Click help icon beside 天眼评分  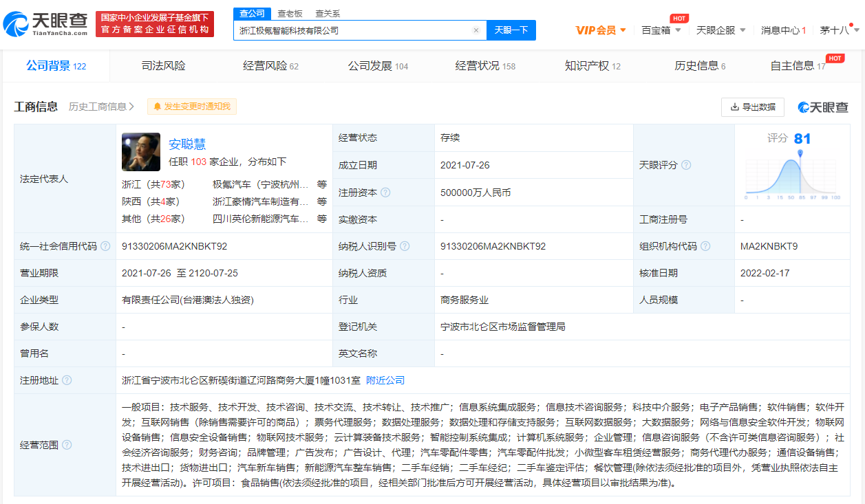point(686,165)
